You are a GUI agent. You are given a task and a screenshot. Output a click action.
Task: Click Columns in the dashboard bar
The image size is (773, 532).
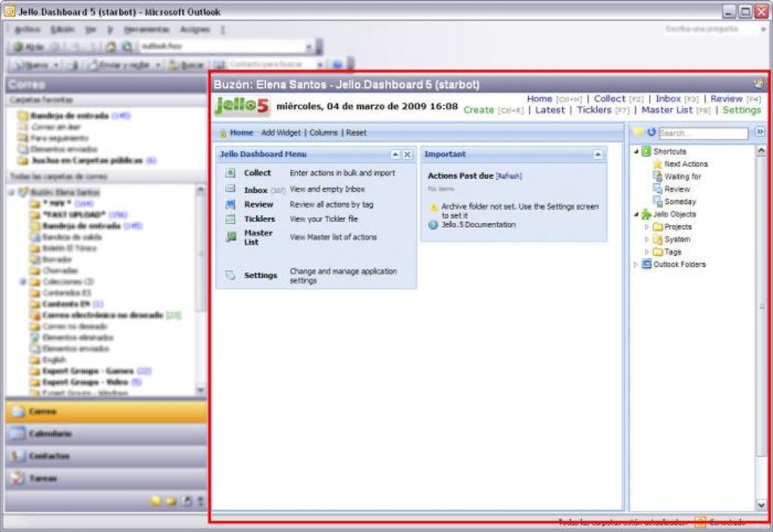click(324, 133)
